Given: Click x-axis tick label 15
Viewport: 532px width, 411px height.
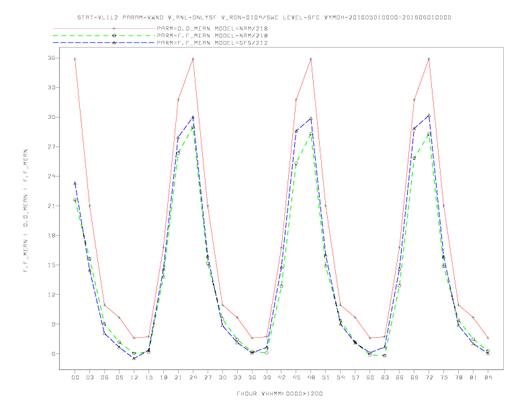Looking at the screenshot, I should click(148, 377).
